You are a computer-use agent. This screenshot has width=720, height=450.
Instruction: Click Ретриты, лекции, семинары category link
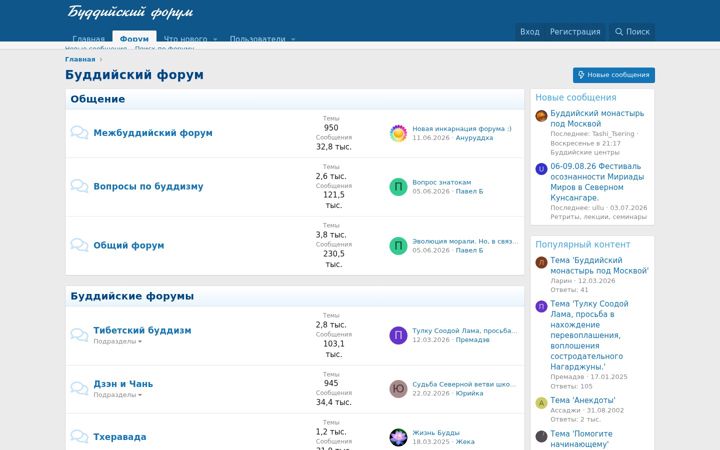click(598, 217)
